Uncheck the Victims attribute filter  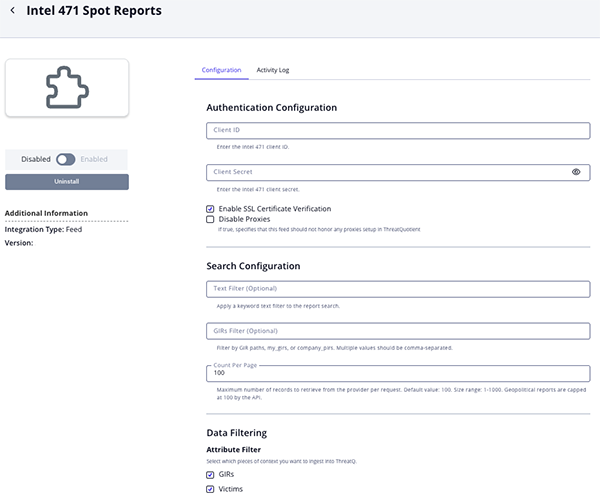(210, 489)
